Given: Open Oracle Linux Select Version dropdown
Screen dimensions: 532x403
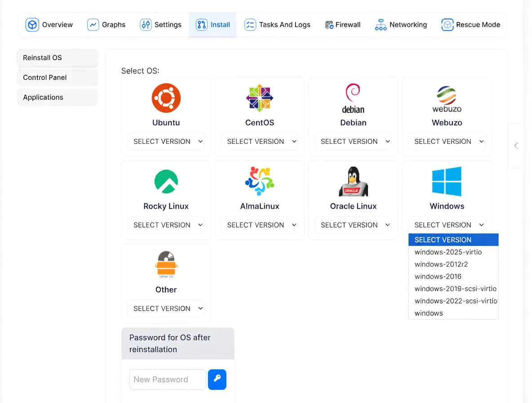Looking at the screenshot, I should [x=353, y=225].
